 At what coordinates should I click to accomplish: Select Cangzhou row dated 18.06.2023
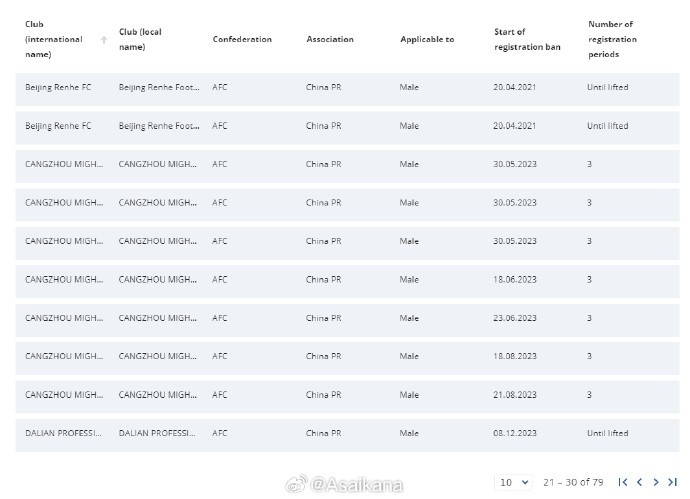(64, 280)
